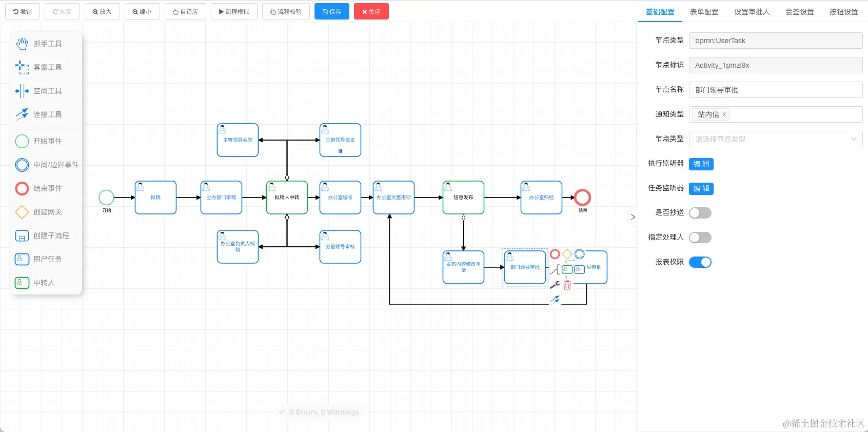Image resolution: width=868 pixels, height=432 pixels.
Task: Activate the 连接工具 connect tool
Action: [x=38, y=114]
